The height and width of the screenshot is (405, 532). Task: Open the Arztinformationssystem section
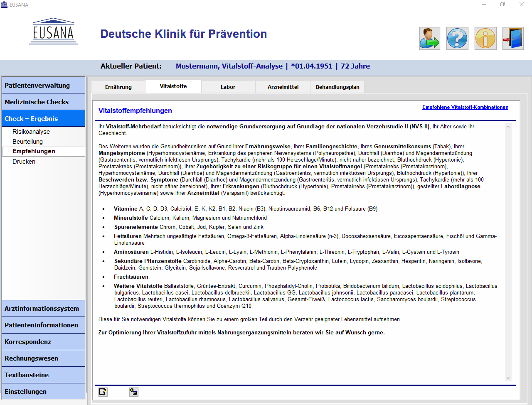click(44, 308)
